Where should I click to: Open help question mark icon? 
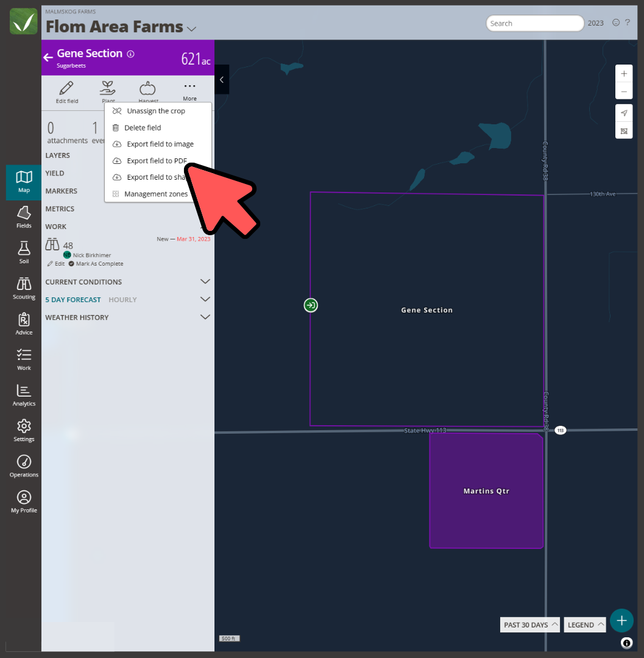point(628,23)
